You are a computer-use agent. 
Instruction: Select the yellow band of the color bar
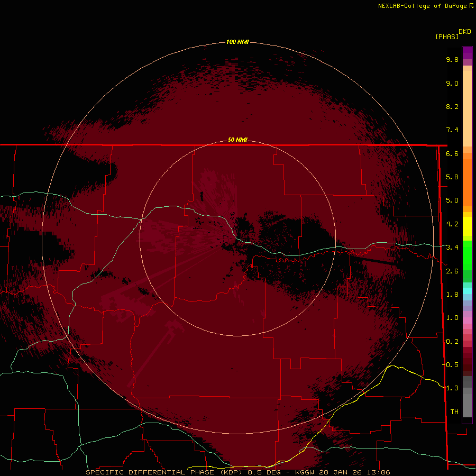[x=467, y=226]
